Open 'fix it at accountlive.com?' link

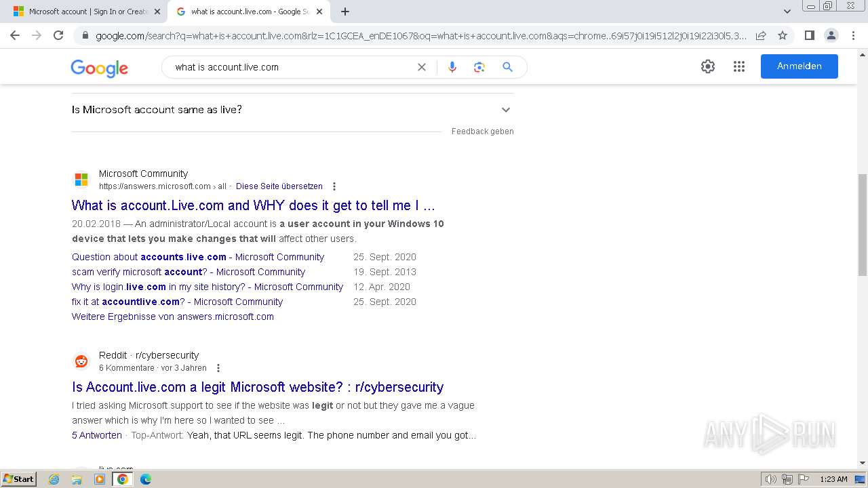[x=178, y=302]
